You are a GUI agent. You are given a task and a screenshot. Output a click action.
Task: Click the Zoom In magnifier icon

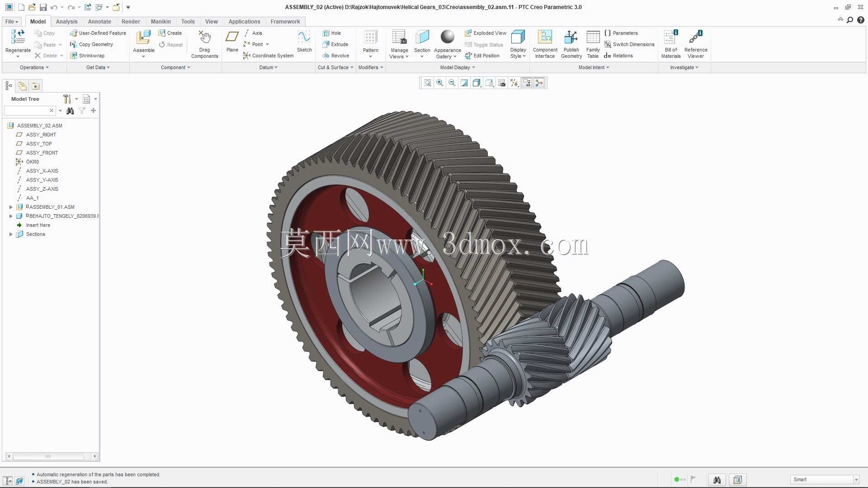click(439, 83)
